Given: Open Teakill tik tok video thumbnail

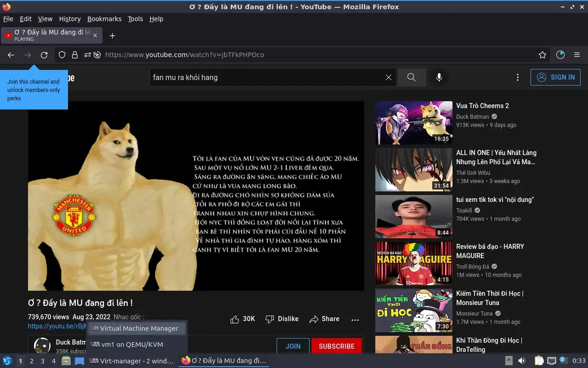Looking at the screenshot, I should pyautogui.click(x=414, y=217).
